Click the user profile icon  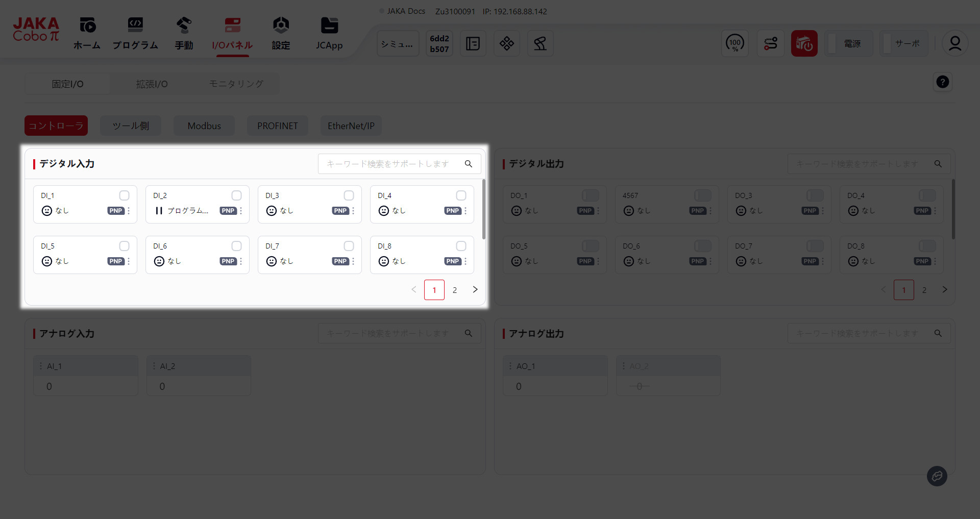(954, 44)
